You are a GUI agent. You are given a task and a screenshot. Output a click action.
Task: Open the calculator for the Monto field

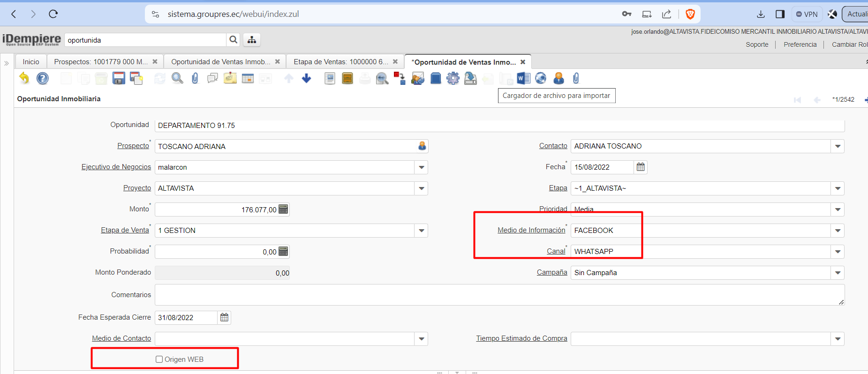(283, 209)
